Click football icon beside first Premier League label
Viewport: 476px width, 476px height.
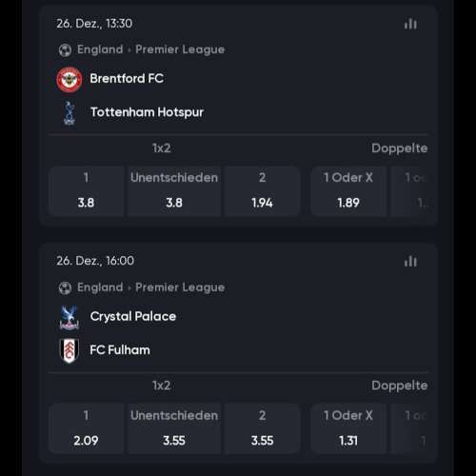[x=65, y=50]
